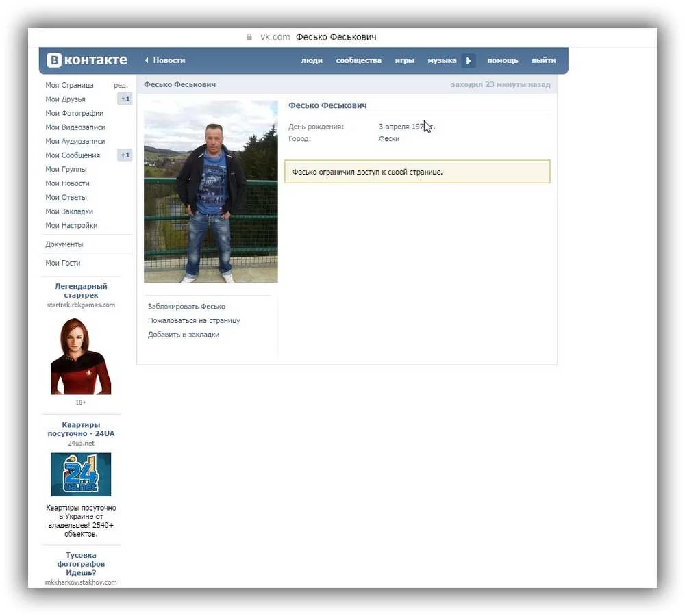This screenshot has width=685, height=616.
Task: Click ред. next to Моя Страница
Action: point(121,85)
